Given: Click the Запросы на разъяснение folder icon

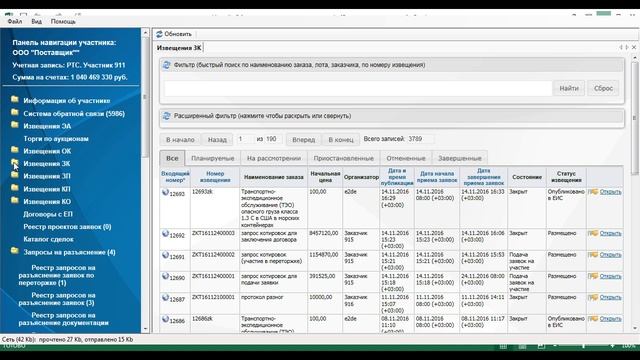Looking at the screenshot, I should coord(15,251).
